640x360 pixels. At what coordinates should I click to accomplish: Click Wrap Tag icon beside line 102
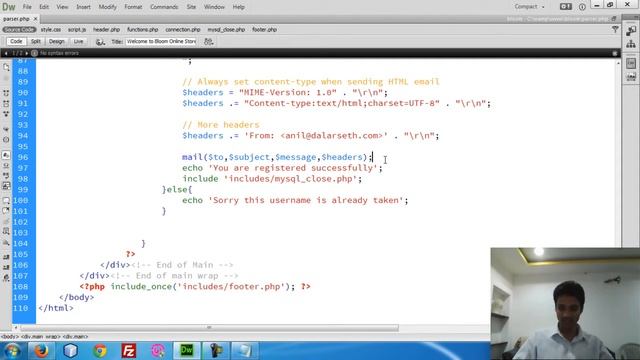pyautogui.click(x=6, y=222)
